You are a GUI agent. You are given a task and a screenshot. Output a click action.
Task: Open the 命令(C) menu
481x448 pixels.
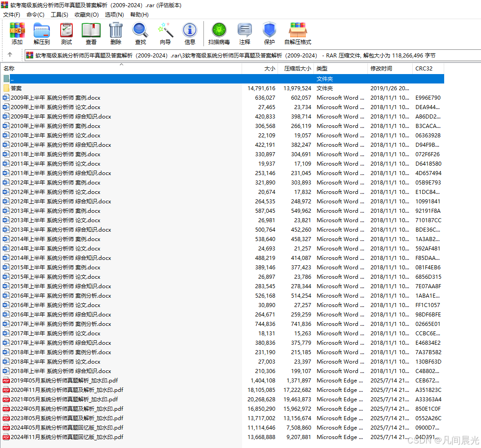(35, 15)
